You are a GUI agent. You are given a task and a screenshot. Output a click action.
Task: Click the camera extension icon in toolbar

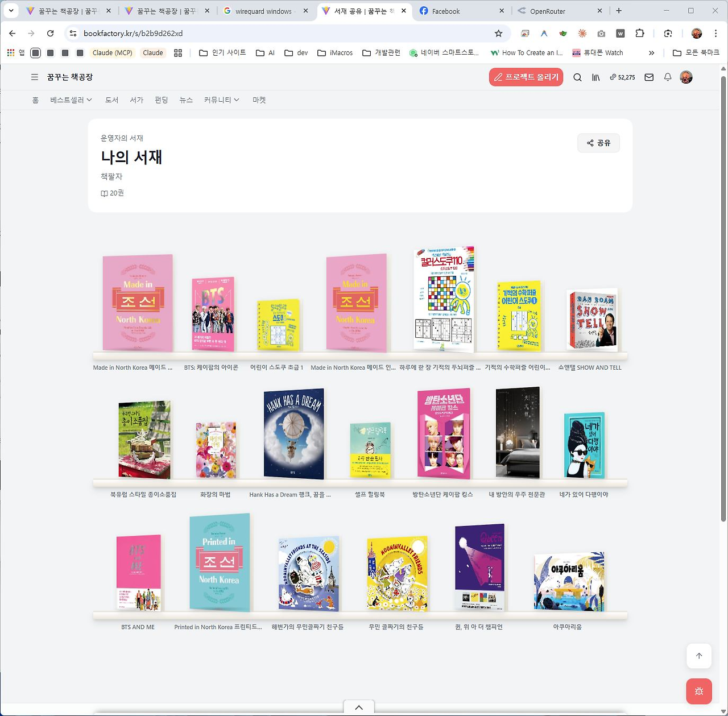tap(601, 34)
